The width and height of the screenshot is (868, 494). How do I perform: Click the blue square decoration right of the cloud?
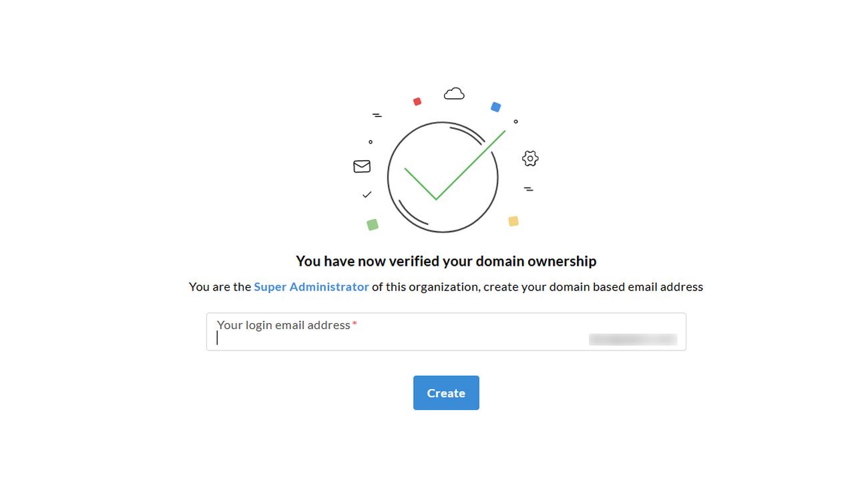pos(496,107)
